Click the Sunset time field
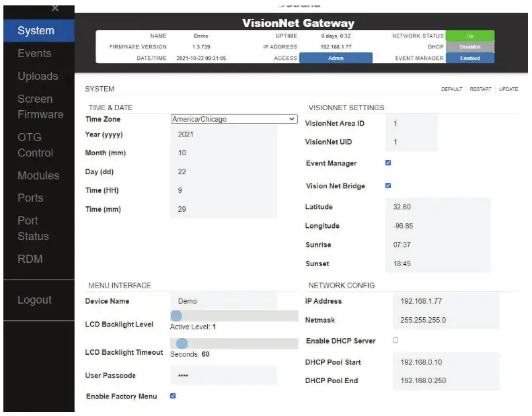This screenshot has height=416, width=532. 438,263
